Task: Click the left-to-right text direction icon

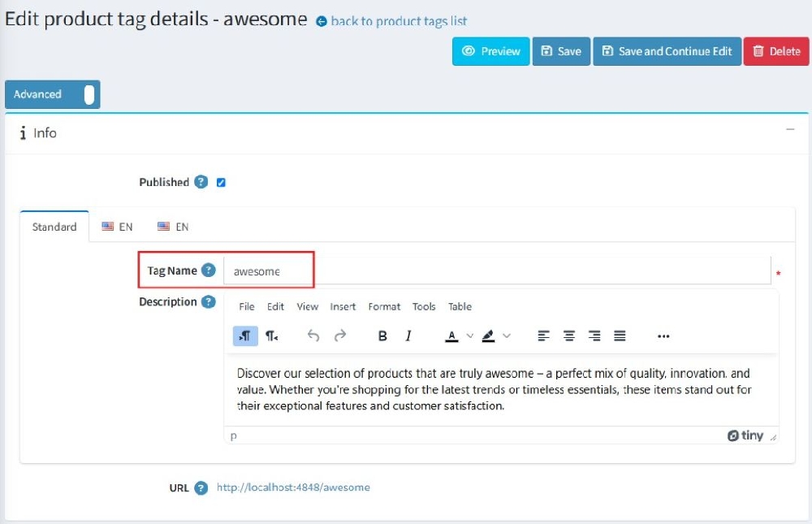Action: 245,336
